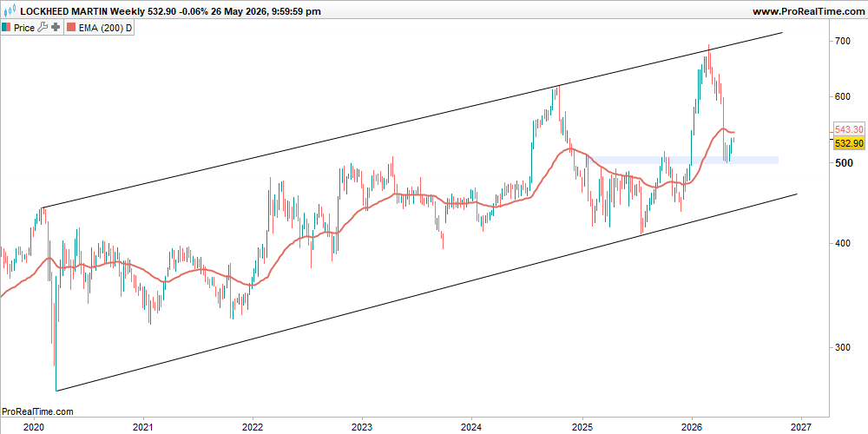Image resolution: width=868 pixels, height=434 pixels.
Task: Click the candlestick chart icon beside the title
Action: coord(10,11)
